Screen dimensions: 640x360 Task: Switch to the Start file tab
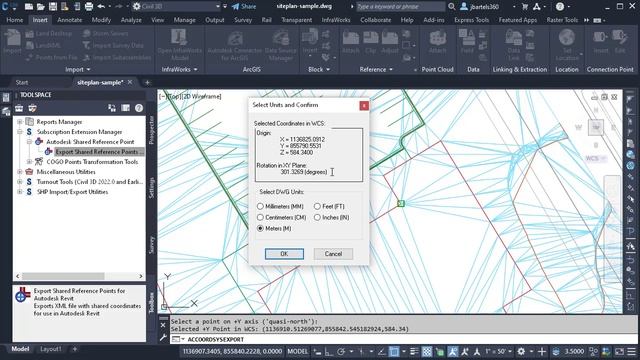tap(22, 82)
